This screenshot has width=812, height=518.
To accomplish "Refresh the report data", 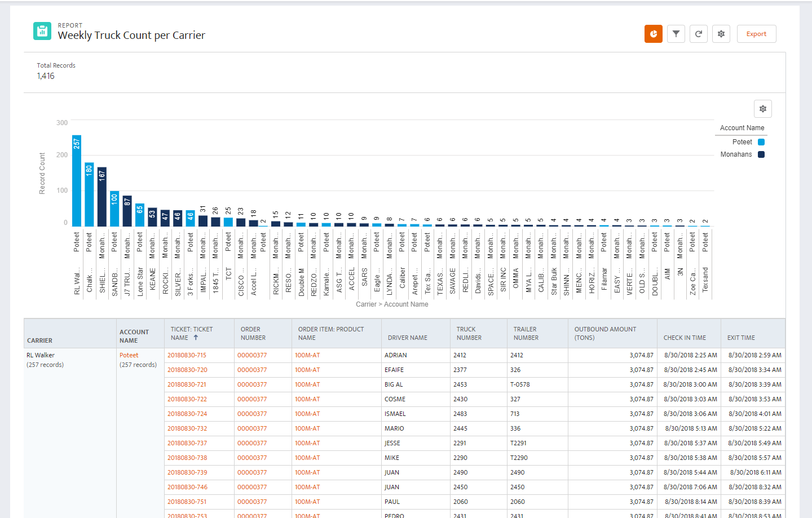I will point(699,34).
